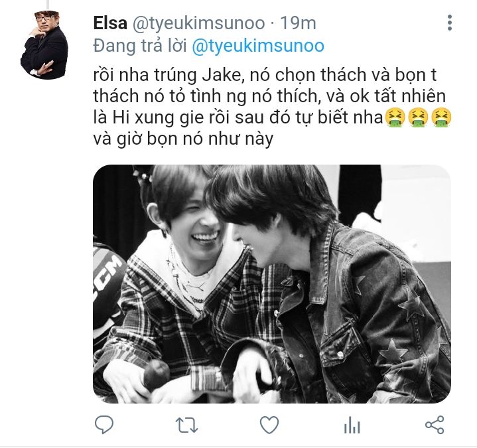View tweet analytics bar chart icon
477x448 pixels.
[352, 425]
